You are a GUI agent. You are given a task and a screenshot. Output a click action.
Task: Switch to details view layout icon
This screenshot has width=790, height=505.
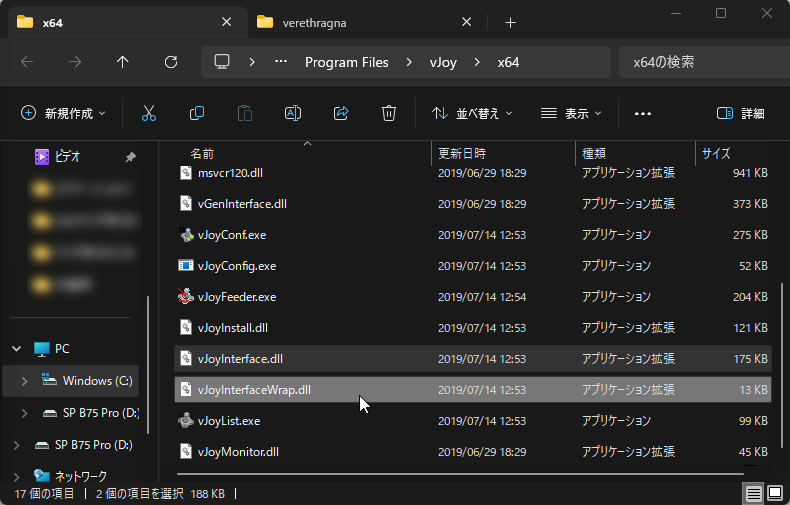click(754, 493)
